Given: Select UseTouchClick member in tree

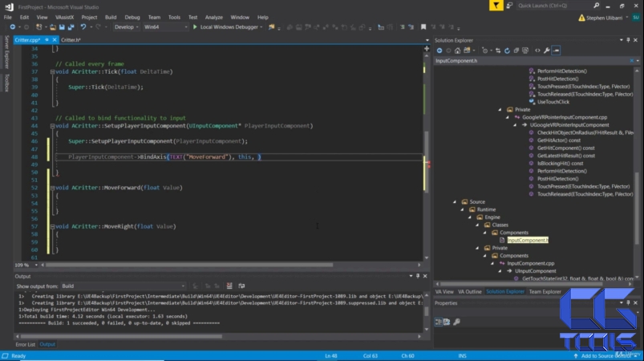Looking at the screenshot, I should click(553, 102).
